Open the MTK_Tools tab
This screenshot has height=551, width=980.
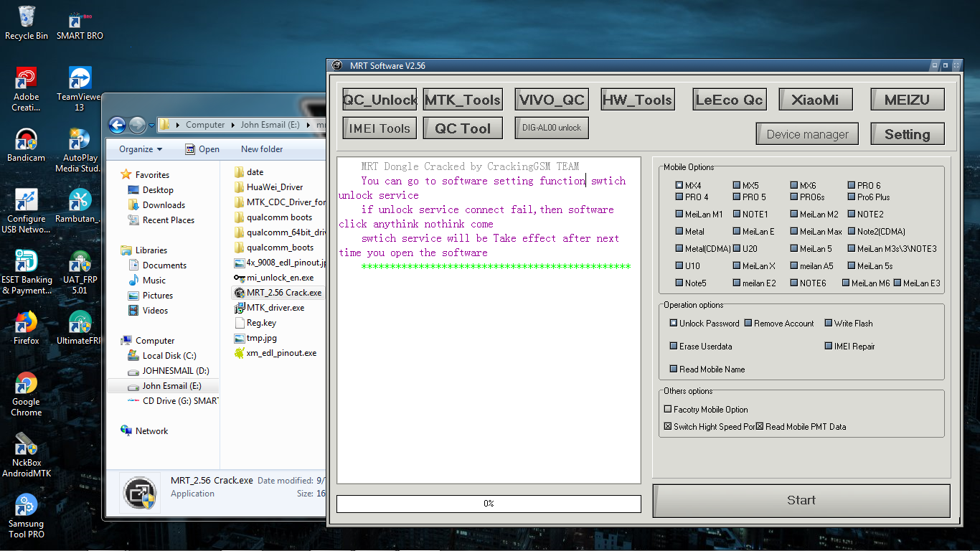coord(463,100)
